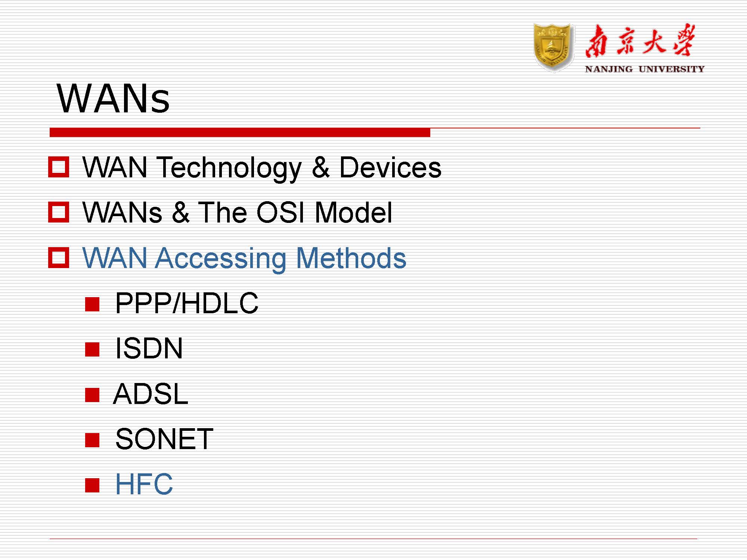Click the red square bullet beside ISDN
The width and height of the screenshot is (747, 560).
[92, 349]
